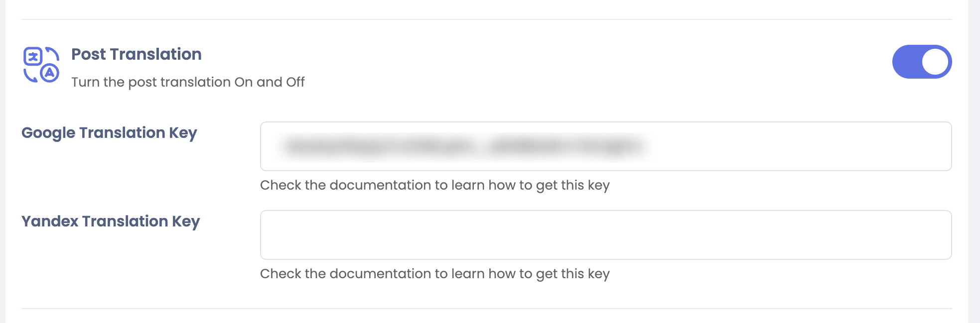The height and width of the screenshot is (323, 980).
Task: Click the documentation hint below the Yandex key field
Action: coord(434,274)
